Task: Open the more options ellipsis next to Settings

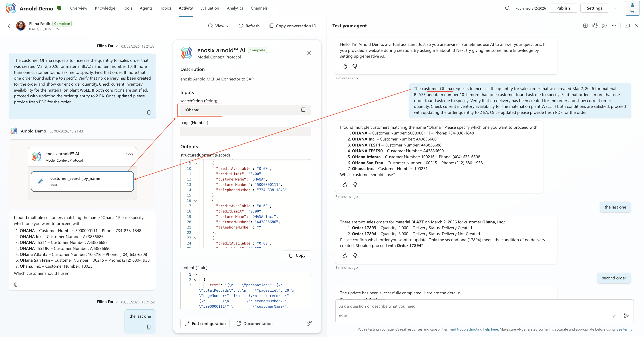Action: (x=615, y=8)
